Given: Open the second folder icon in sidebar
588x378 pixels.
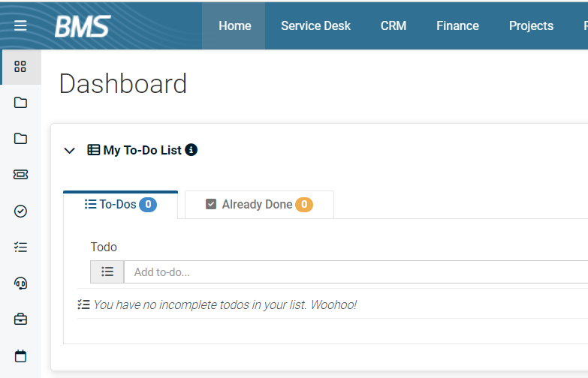Looking at the screenshot, I should coord(20,139).
